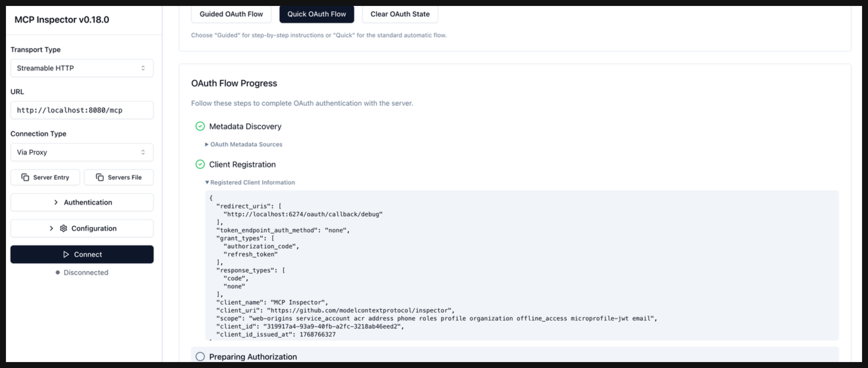Viewport: 868px width, 368px height.
Task: Click the green check beside Client Registration
Action: pos(200,164)
